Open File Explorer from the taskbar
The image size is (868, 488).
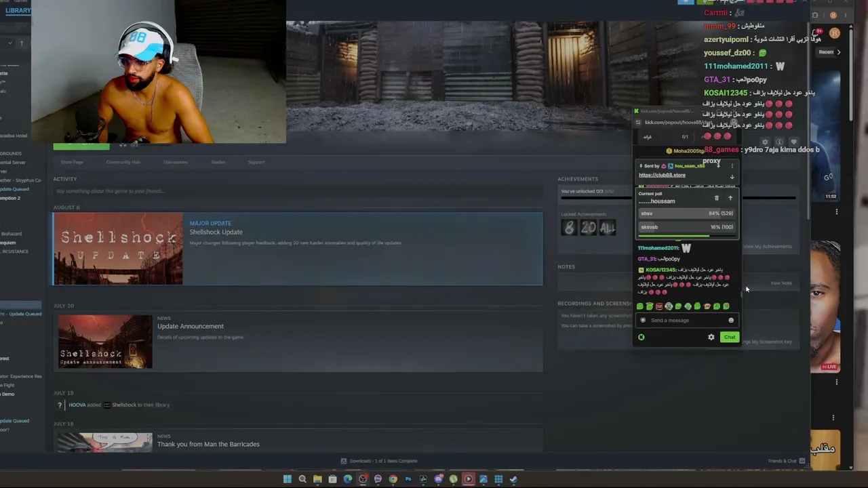click(x=317, y=479)
